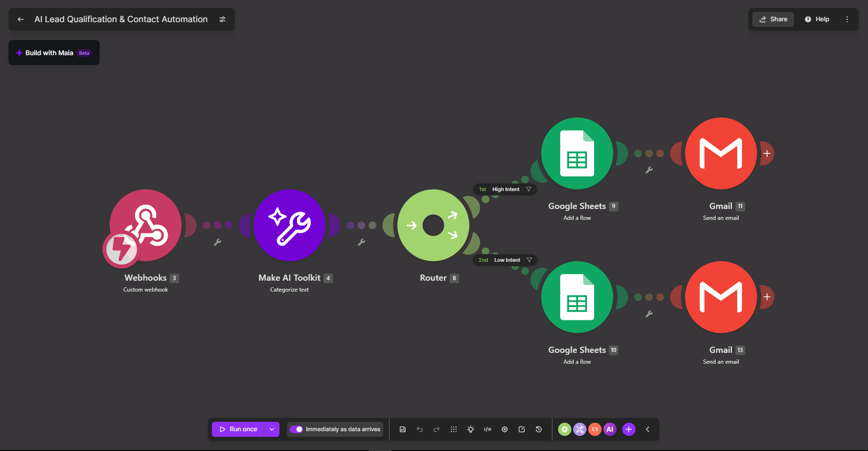Click the auto-align grid dots icon
The image size is (868, 451).
[454, 429]
